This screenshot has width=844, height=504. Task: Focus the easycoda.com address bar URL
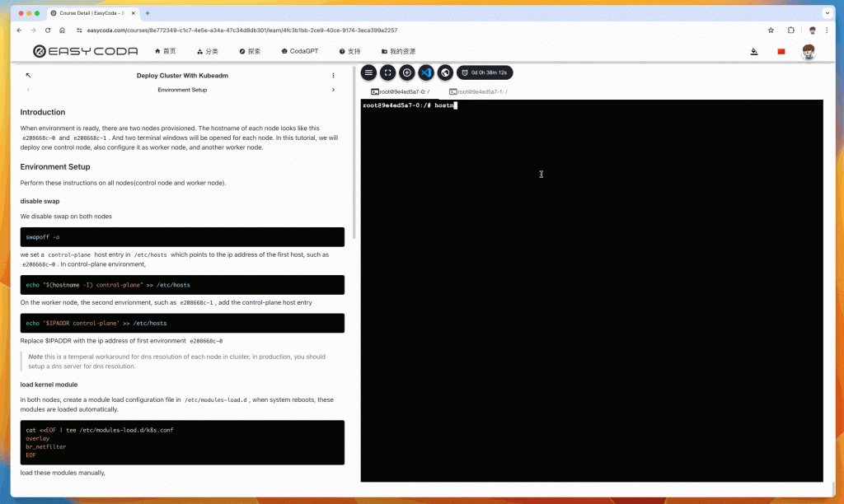pos(242,30)
